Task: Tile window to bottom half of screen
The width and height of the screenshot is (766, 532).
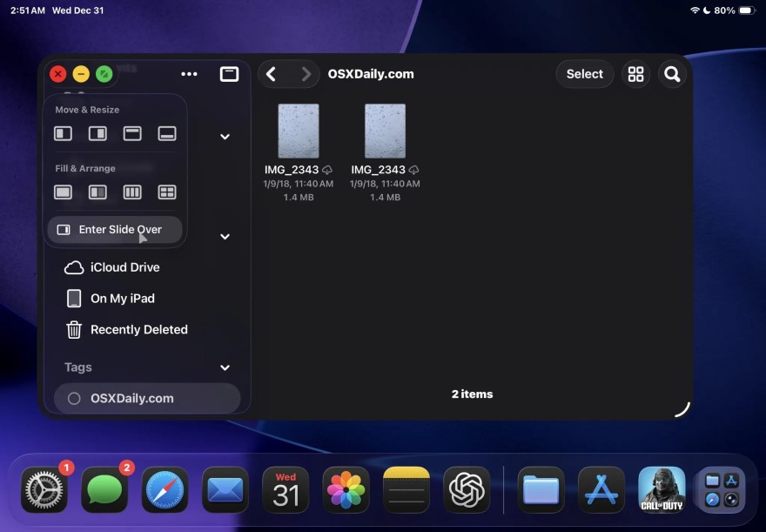Action: click(167, 133)
